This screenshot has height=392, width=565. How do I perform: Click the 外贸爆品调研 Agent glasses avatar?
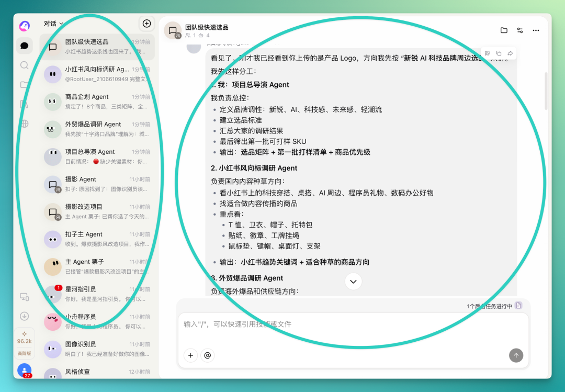(x=53, y=129)
